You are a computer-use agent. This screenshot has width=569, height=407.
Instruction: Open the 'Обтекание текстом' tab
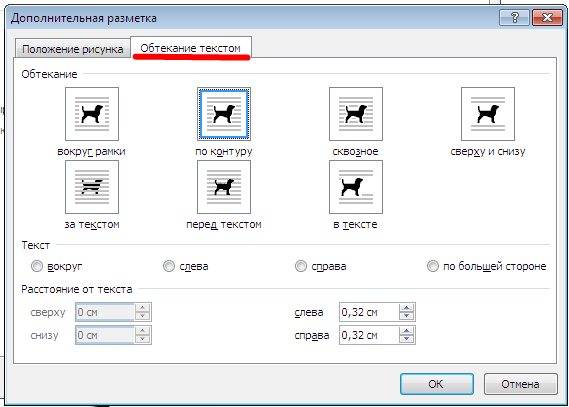pyautogui.click(x=191, y=48)
